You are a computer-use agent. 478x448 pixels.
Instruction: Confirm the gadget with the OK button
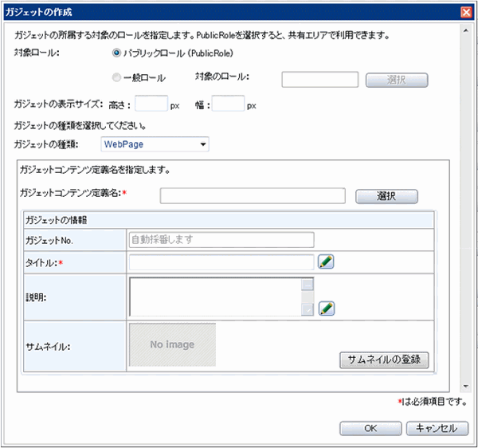pyautogui.click(x=370, y=428)
